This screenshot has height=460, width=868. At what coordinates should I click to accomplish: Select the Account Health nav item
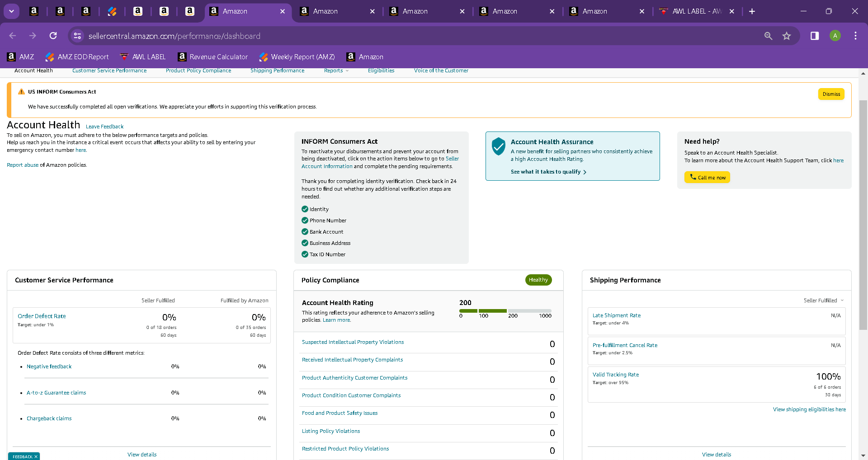tap(33, 70)
